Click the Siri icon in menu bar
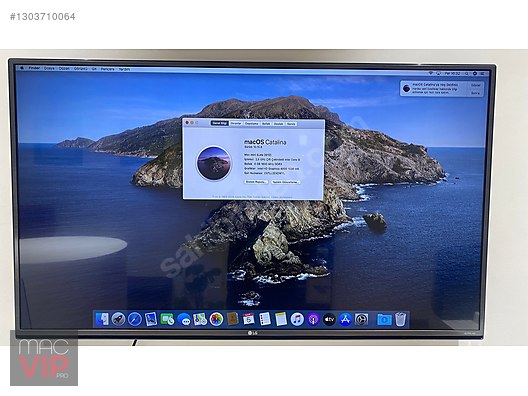Viewport: 528px width, 396px height. (474, 73)
